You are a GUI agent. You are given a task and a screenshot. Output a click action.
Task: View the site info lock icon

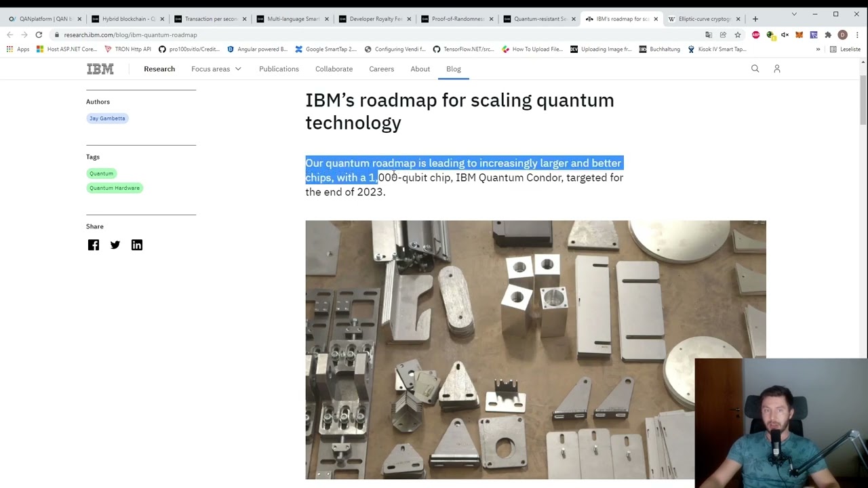(56, 35)
